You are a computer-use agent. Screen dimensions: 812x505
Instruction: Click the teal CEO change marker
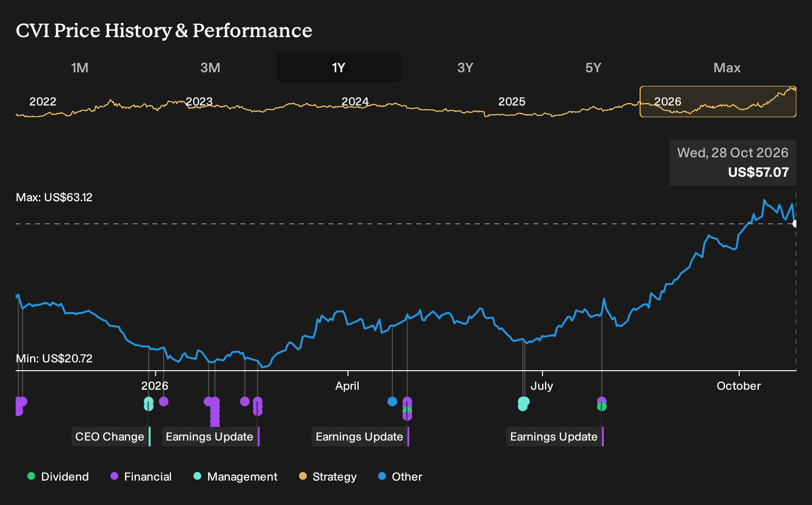[x=149, y=403]
